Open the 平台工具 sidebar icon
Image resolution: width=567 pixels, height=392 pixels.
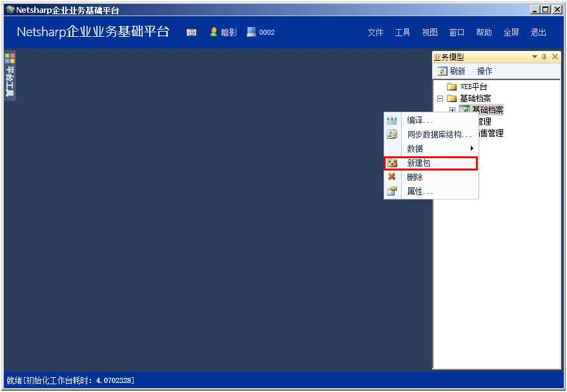(10, 58)
